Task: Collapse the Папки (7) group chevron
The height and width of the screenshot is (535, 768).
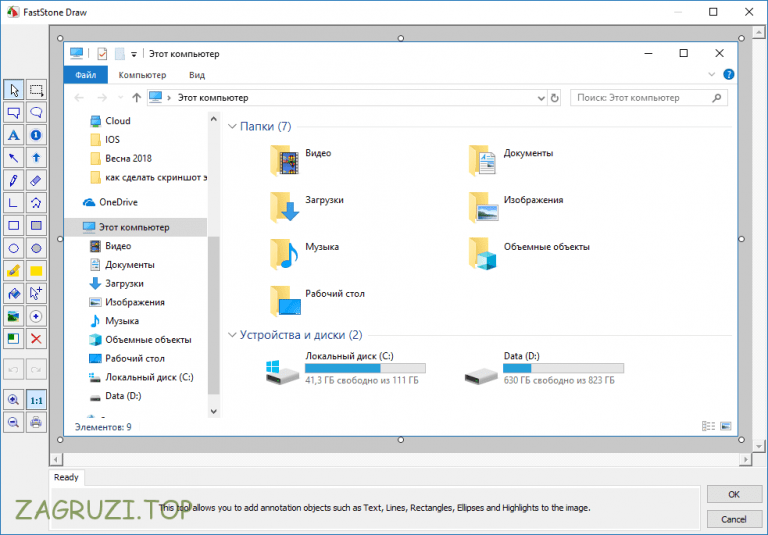Action: coord(232,126)
